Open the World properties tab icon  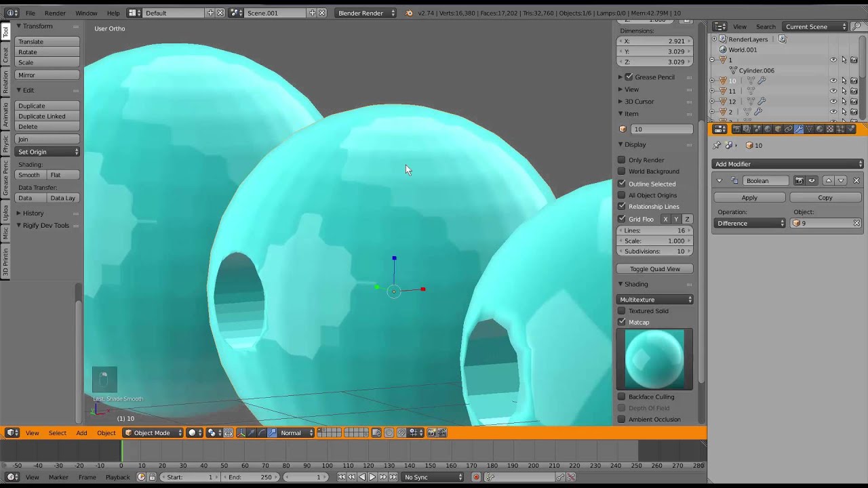768,129
